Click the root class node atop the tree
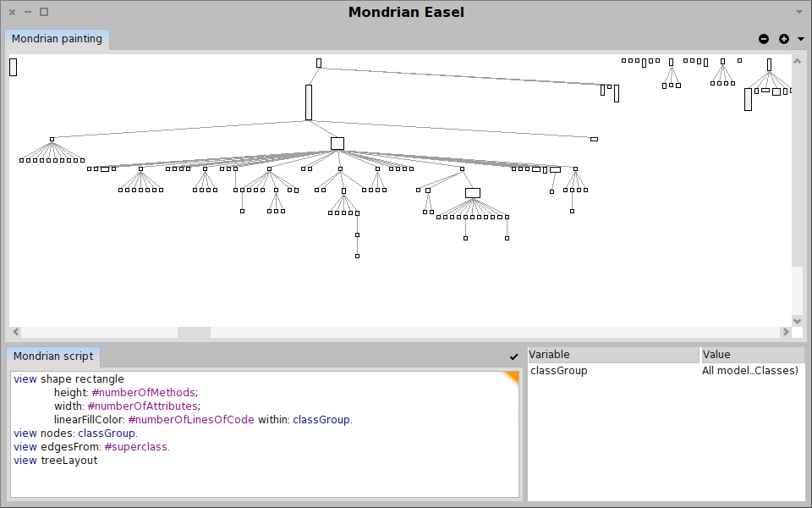Screen dimensions: 812x508 (x=319, y=63)
